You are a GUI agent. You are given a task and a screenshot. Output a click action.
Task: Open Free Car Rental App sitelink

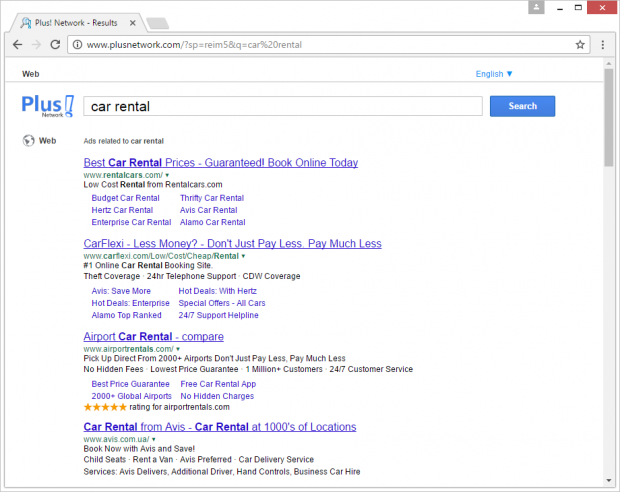pos(218,384)
